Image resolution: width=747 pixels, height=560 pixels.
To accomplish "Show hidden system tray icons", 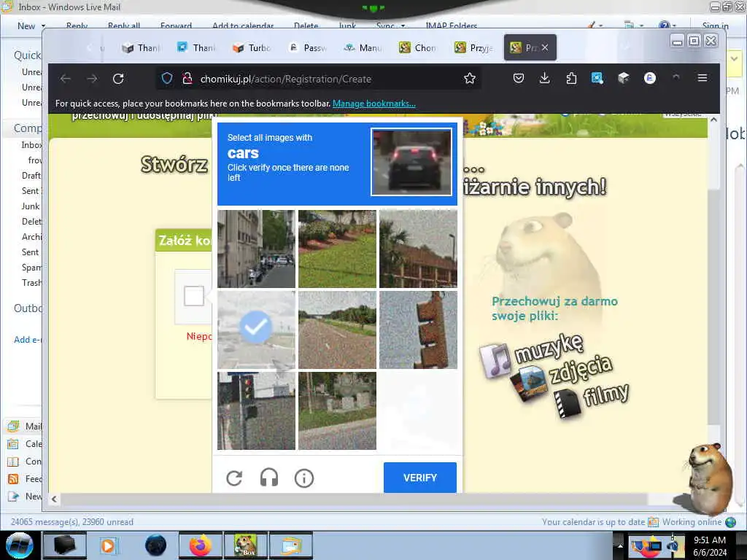I will (620, 545).
